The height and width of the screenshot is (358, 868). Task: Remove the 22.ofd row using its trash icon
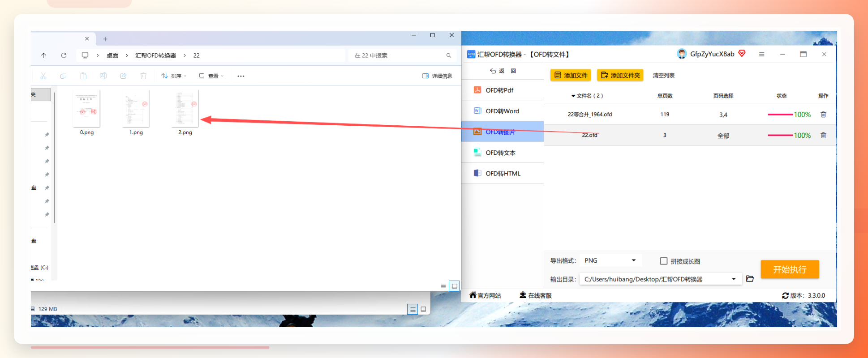[x=823, y=135]
